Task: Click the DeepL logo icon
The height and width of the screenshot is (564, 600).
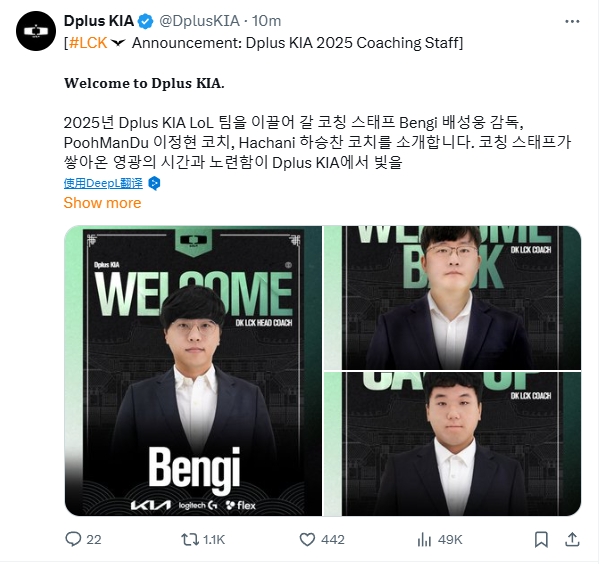Action: click(154, 183)
